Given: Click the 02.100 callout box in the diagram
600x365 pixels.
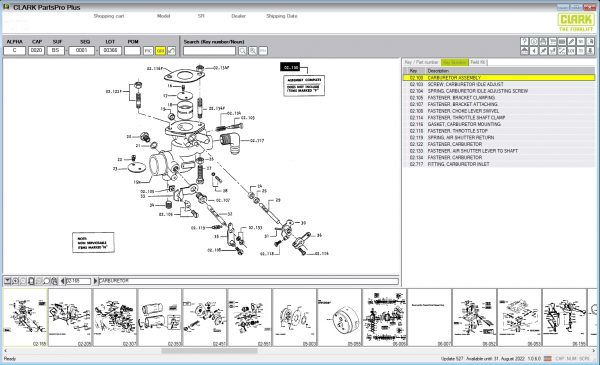Looking at the screenshot, I should click(x=290, y=67).
